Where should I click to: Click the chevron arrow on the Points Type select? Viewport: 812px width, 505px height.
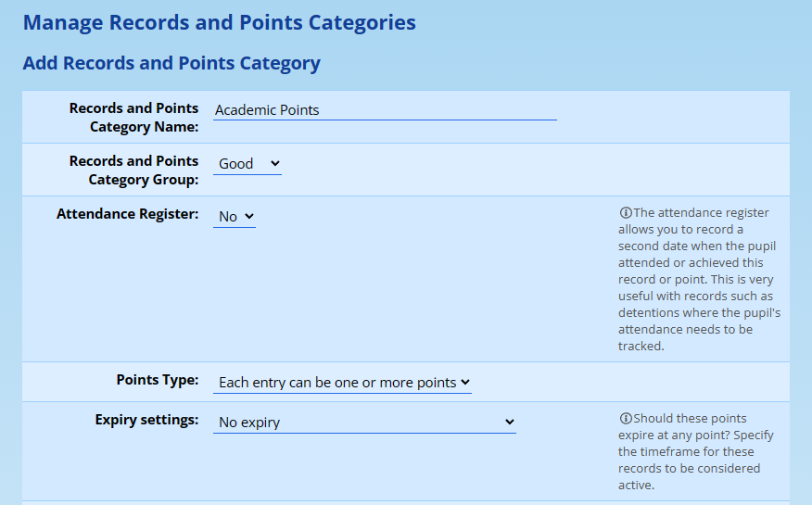[465, 383]
